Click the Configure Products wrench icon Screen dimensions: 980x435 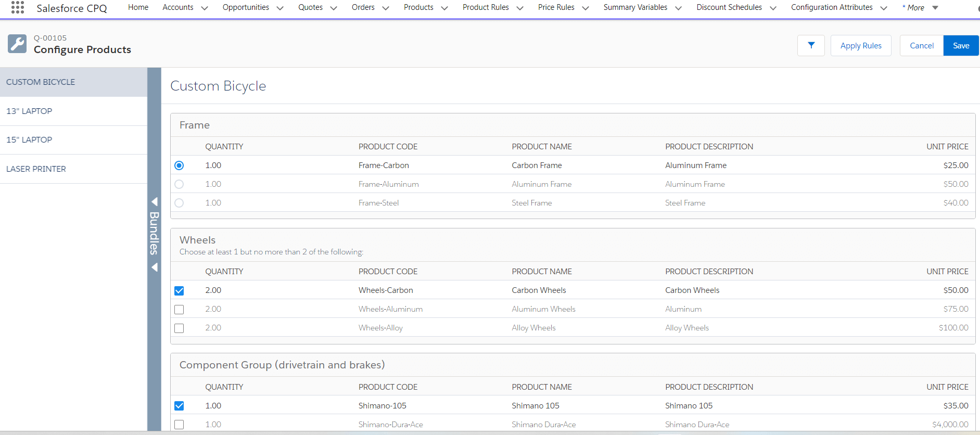click(x=17, y=44)
